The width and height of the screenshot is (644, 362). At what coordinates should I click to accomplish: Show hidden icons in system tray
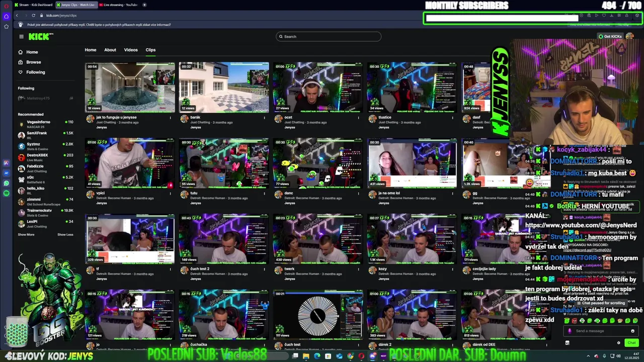click(x=588, y=356)
